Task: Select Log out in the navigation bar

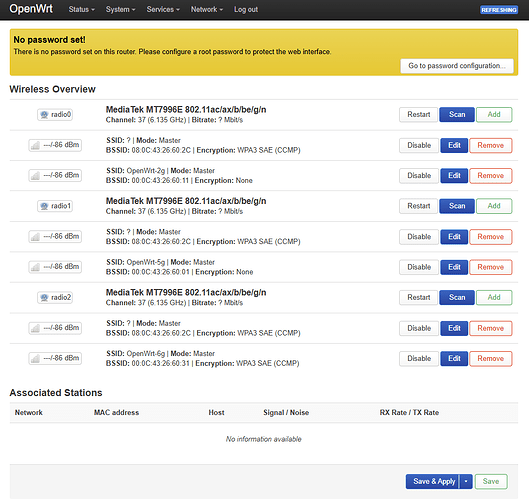Action: [246, 9]
